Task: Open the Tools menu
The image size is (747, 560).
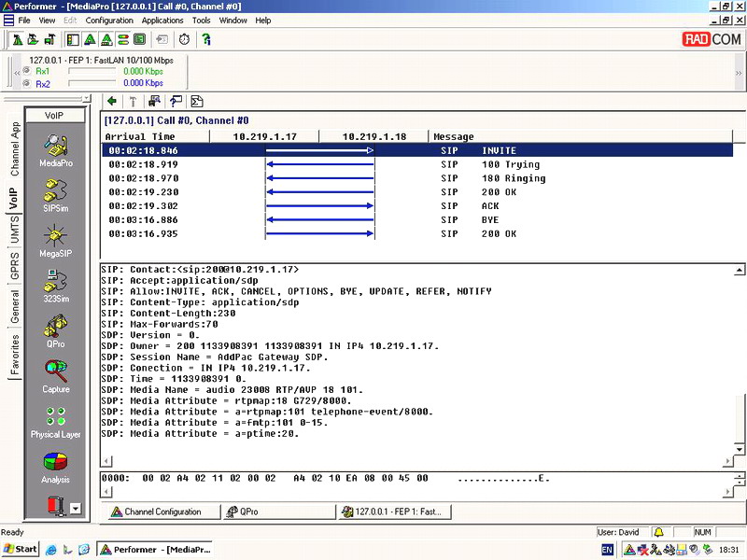Action: pyautogui.click(x=202, y=21)
